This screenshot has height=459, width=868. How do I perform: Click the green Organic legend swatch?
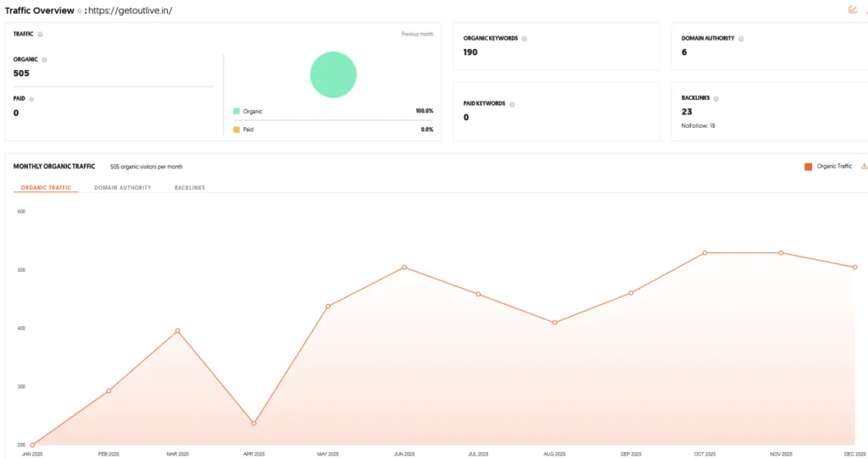click(236, 111)
